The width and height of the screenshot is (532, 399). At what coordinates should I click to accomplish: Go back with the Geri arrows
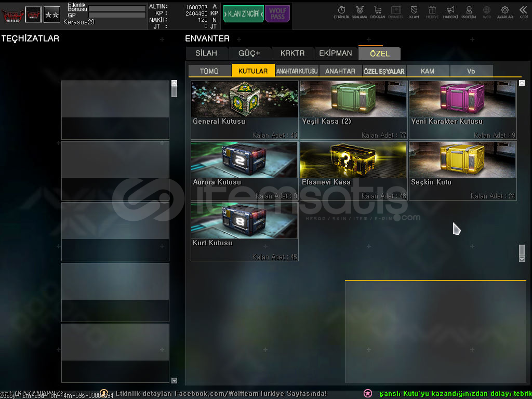523,12
